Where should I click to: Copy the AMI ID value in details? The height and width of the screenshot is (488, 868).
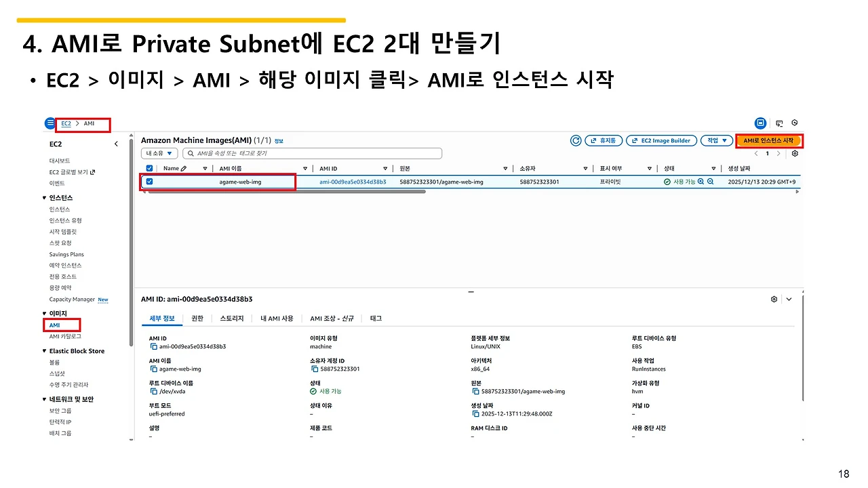pyautogui.click(x=153, y=346)
